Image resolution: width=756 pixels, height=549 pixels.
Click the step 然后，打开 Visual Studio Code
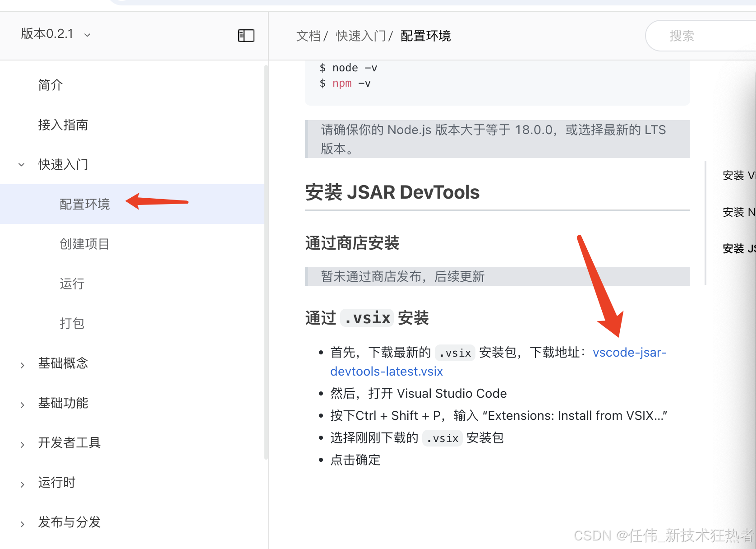(419, 393)
